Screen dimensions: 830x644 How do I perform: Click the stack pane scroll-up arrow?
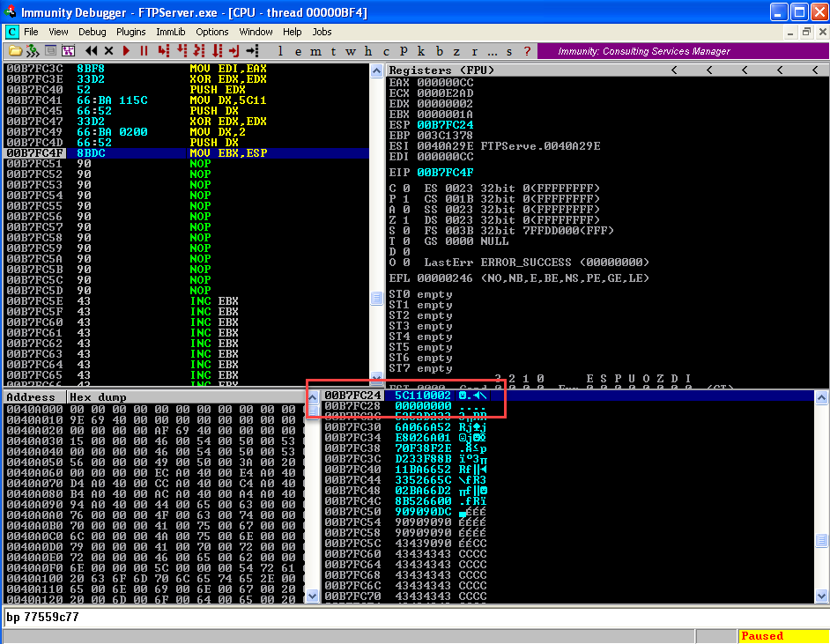tap(821, 397)
